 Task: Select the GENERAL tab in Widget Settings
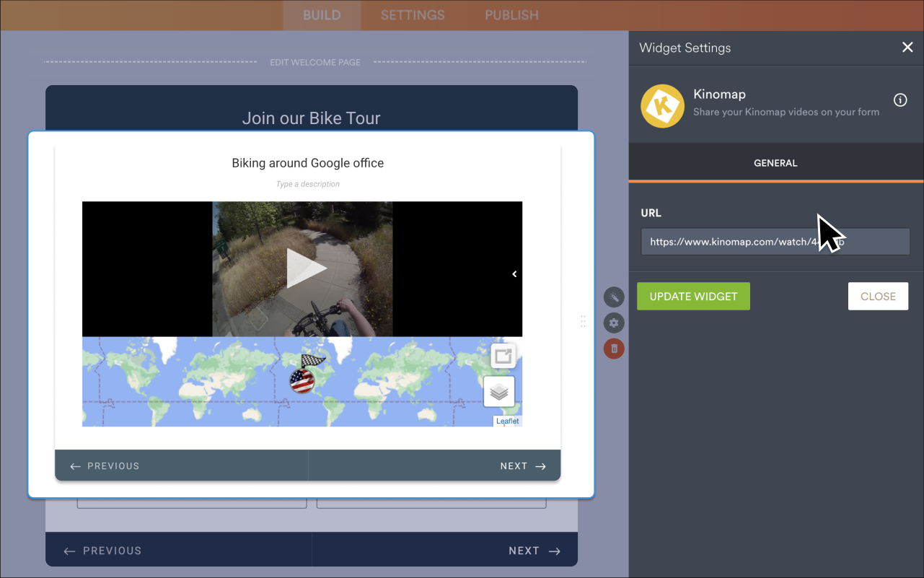(775, 162)
